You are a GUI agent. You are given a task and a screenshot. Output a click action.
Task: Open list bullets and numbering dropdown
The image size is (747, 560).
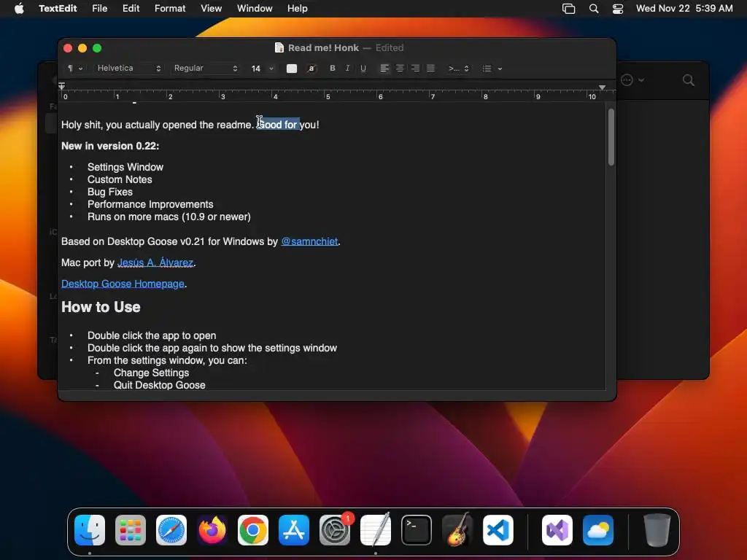coord(492,69)
